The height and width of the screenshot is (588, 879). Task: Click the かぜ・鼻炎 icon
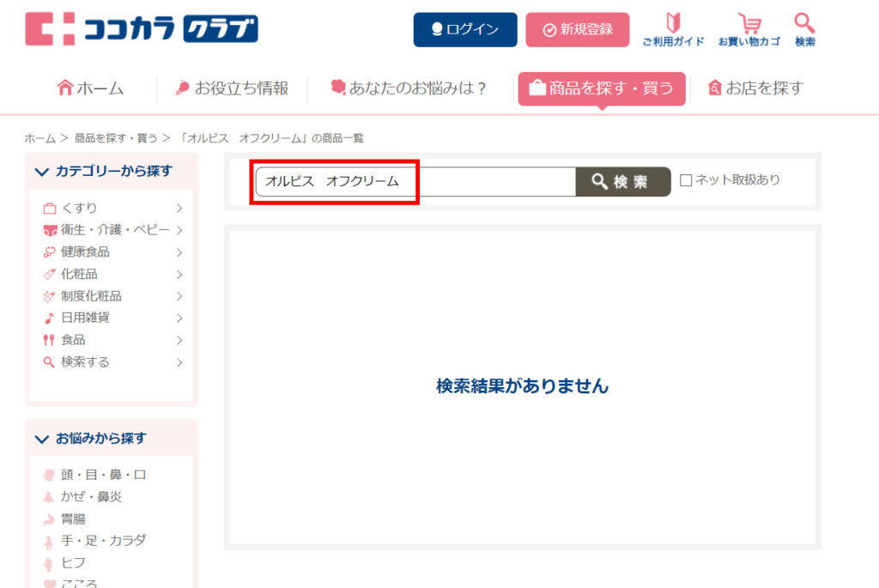[x=49, y=497]
